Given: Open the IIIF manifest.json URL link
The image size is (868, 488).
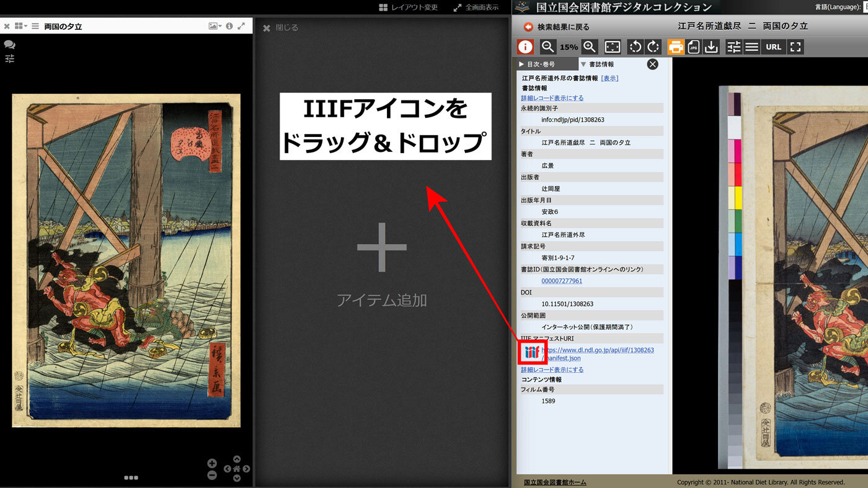Looking at the screenshot, I should pyautogui.click(x=598, y=354).
